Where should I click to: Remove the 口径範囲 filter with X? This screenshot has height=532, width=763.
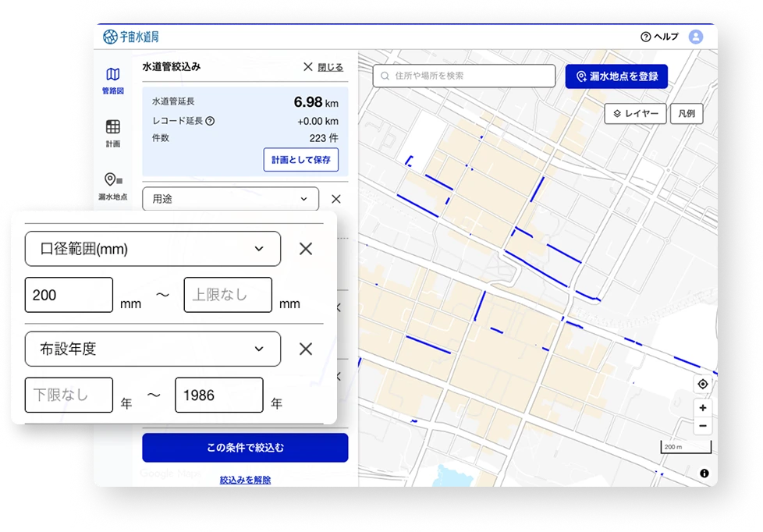pos(306,249)
